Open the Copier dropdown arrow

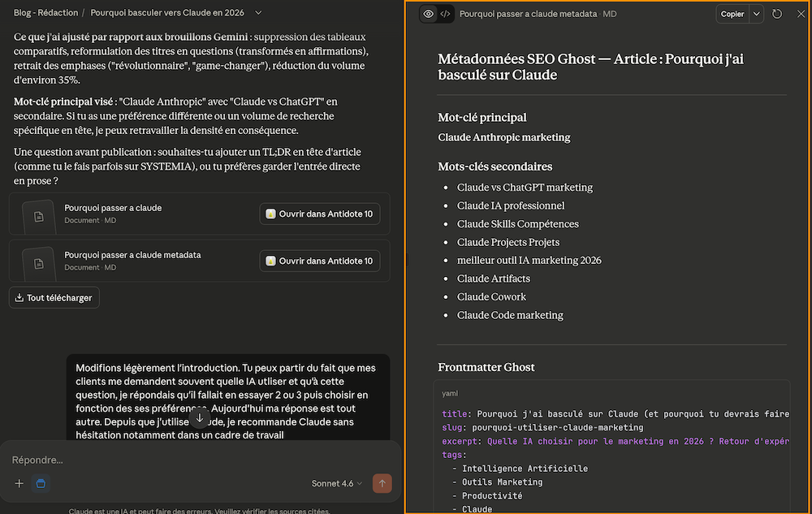(x=757, y=14)
